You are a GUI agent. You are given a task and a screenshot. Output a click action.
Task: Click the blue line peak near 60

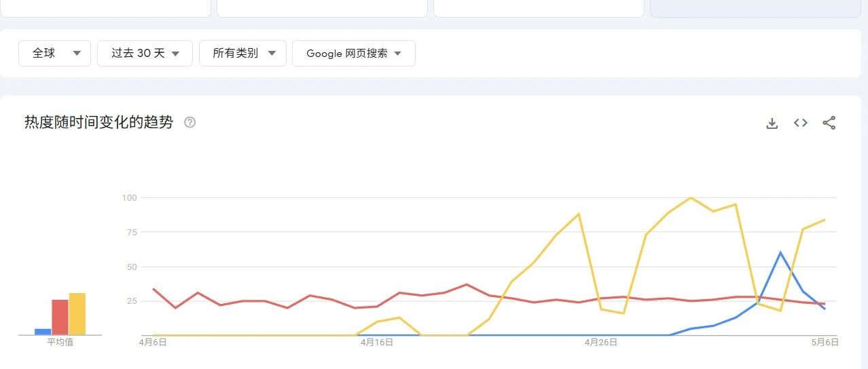(780, 252)
